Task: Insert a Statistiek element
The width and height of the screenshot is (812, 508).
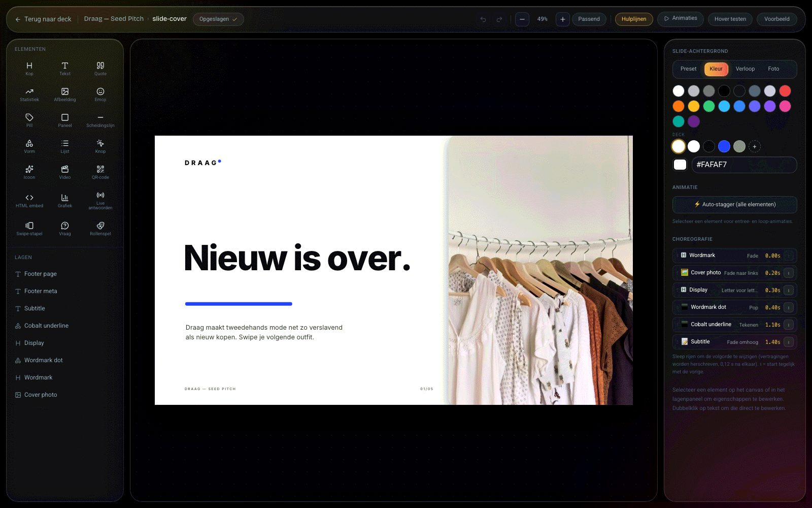Action: click(x=29, y=94)
